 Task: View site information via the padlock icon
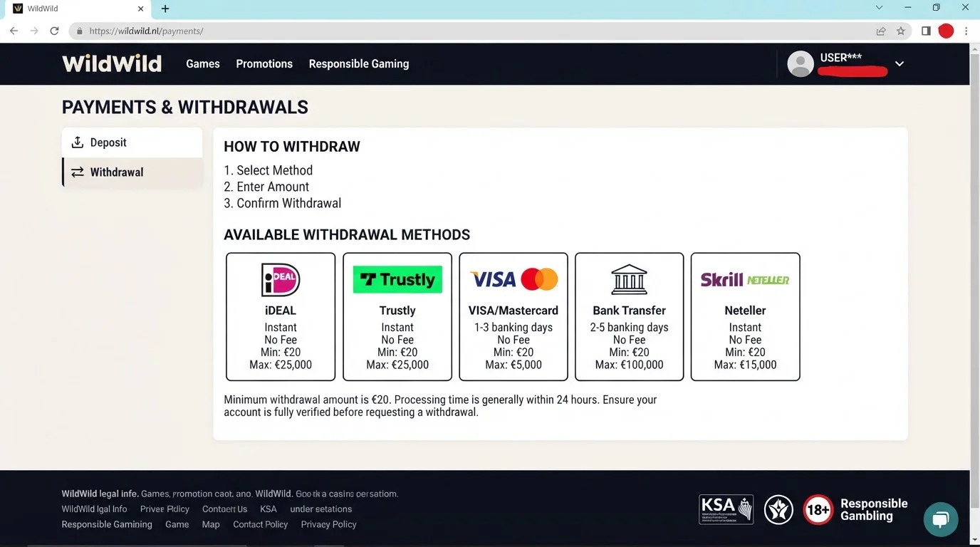pyautogui.click(x=80, y=31)
